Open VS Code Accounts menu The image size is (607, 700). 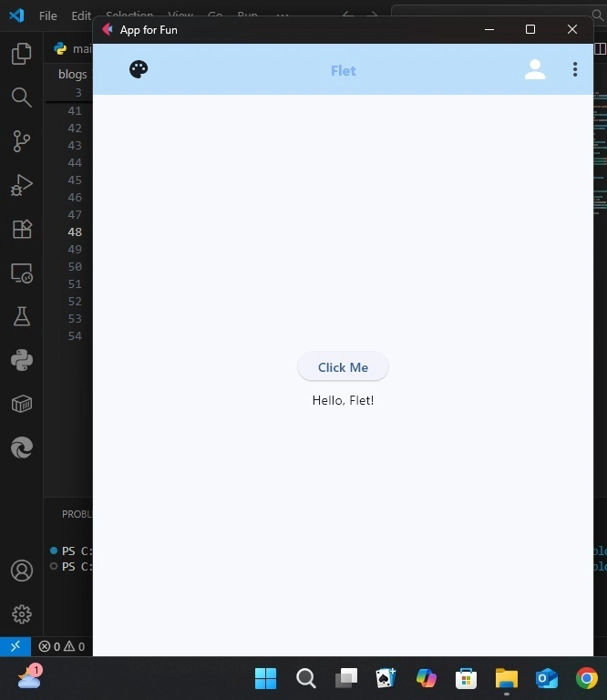point(22,571)
